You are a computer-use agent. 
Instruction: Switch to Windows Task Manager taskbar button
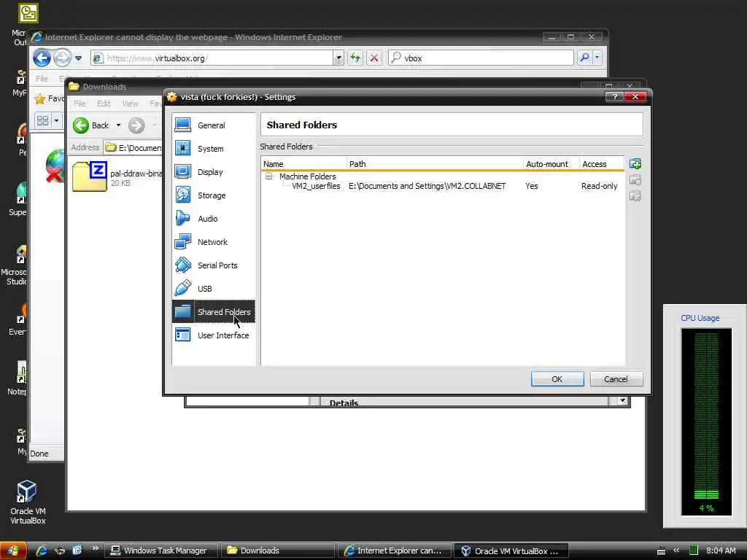coord(161,551)
